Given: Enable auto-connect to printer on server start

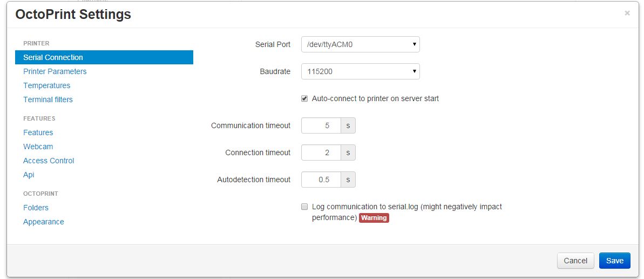Looking at the screenshot, I should coord(304,99).
